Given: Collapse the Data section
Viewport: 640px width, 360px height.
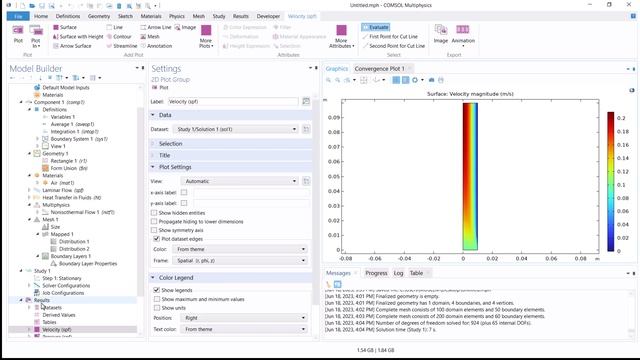Looking at the screenshot, I should click(231, 115).
